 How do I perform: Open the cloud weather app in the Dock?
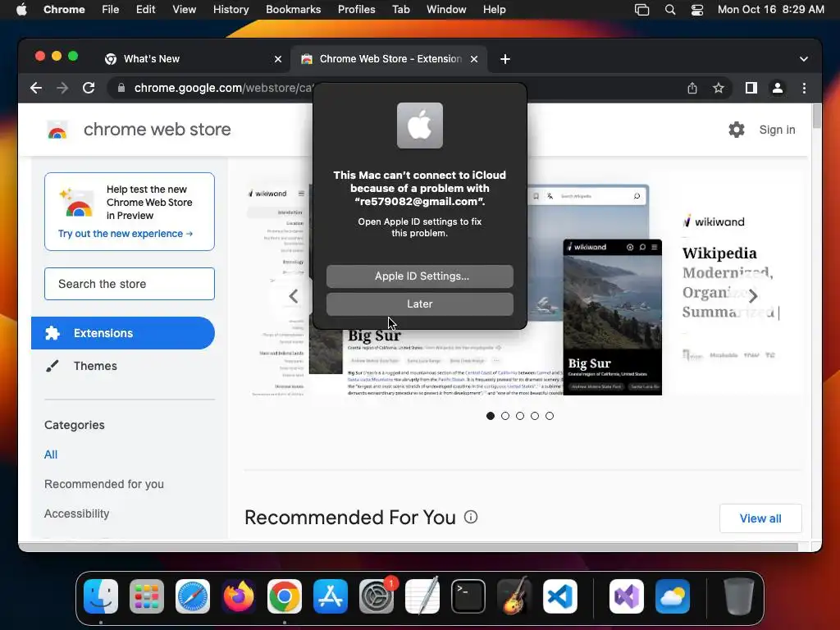pos(673,596)
